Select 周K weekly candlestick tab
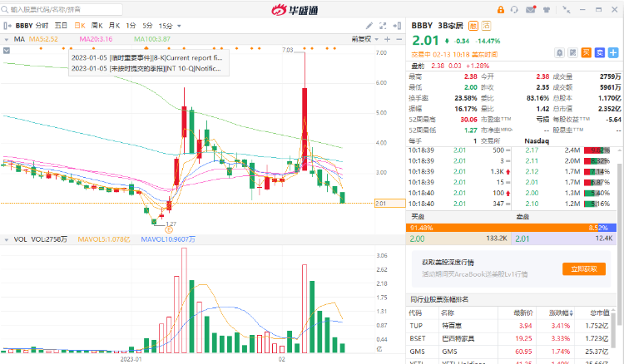Screen dimensions: 624x364 click(x=97, y=26)
